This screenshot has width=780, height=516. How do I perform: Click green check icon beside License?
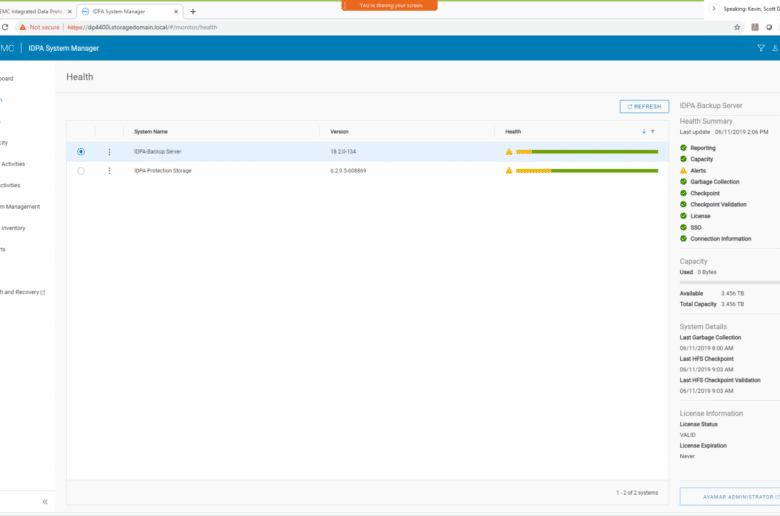[683, 216]
